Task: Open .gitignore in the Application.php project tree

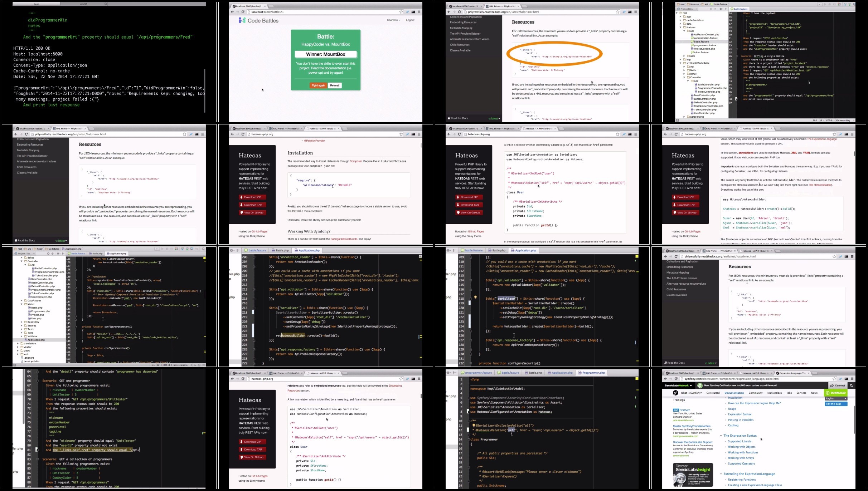Action: coord(28,358)
